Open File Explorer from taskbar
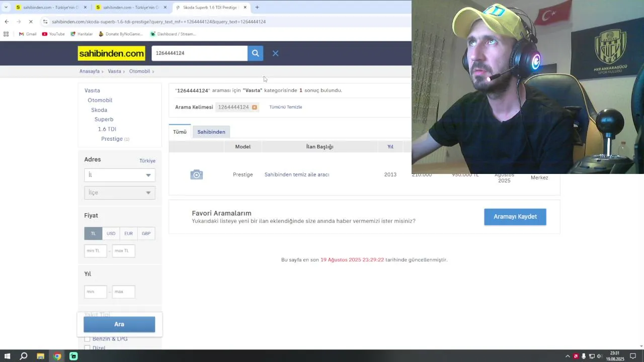Screen dimensions: 644x362 tap(40, 356)
